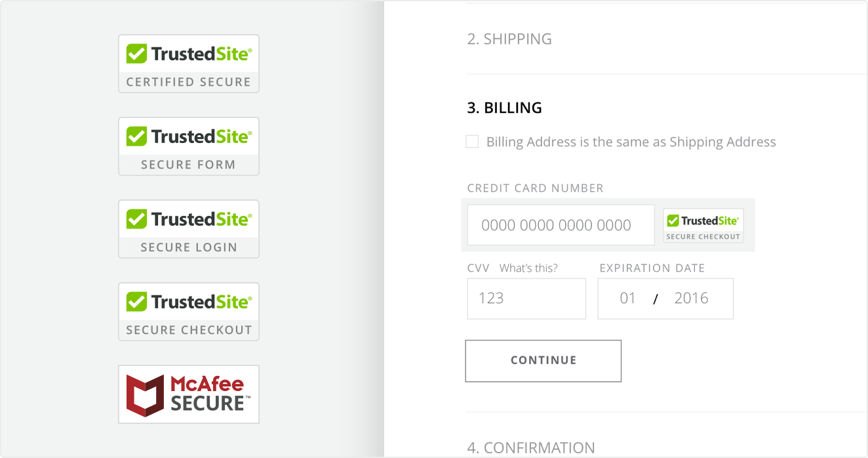
Task: Click the 3. Billing section heading
Action: click(x=504, y=108)
